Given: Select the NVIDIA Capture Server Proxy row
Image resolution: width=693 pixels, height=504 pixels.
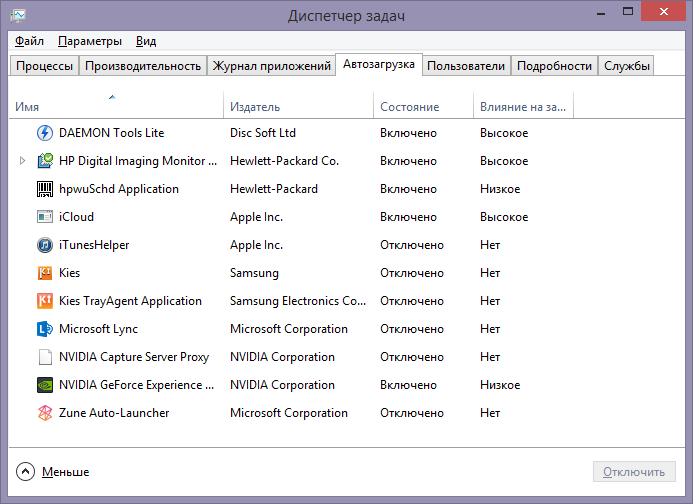Looking at the screenshot, I should [x=134, y=357].
